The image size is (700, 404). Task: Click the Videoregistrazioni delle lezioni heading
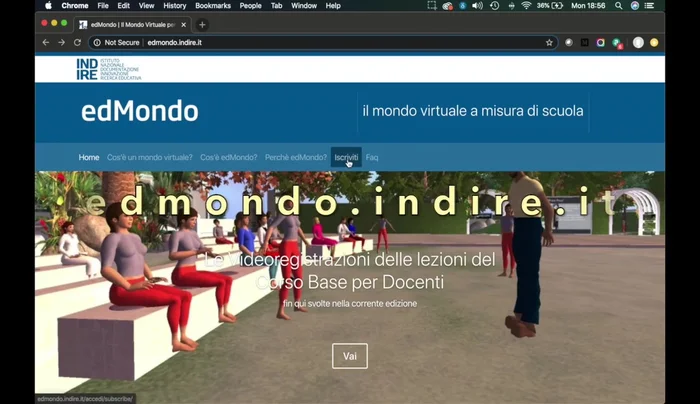click(x=350, y=271)
